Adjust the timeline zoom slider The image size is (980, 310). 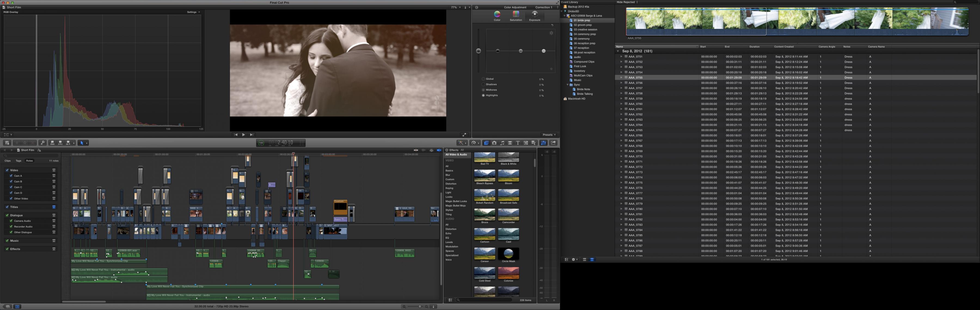415,306
